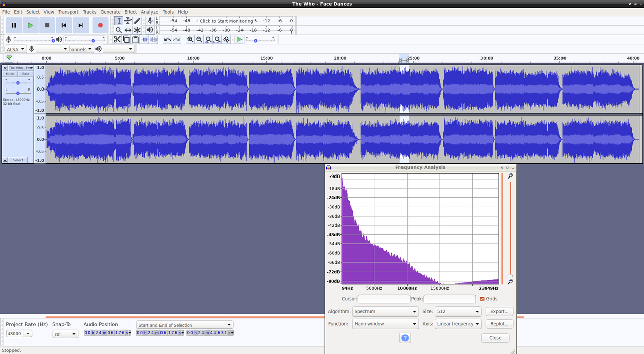Pick the Draw pencil tool
644x354 pixels.
click(x=137, y=21)
